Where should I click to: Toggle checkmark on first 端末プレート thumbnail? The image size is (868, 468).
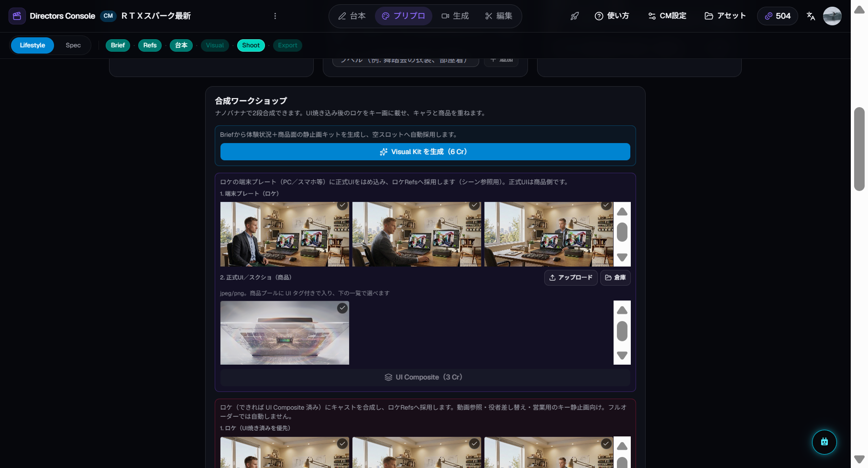pyautogui.click(x=342, y=205)
